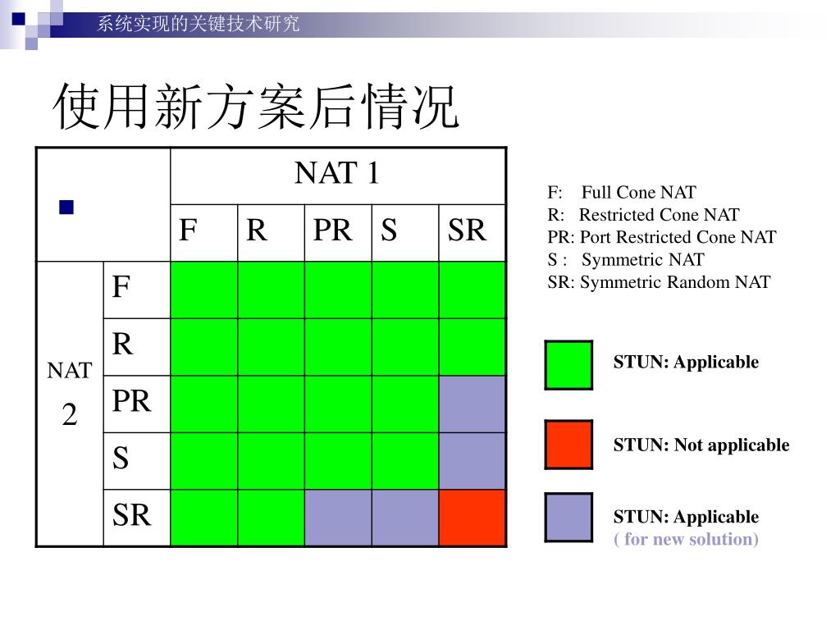This screenshot has height=630, width=840.
Task: Click 'STUN: Applicable' label beside purple swatch
Action: (x=687, y=517)
